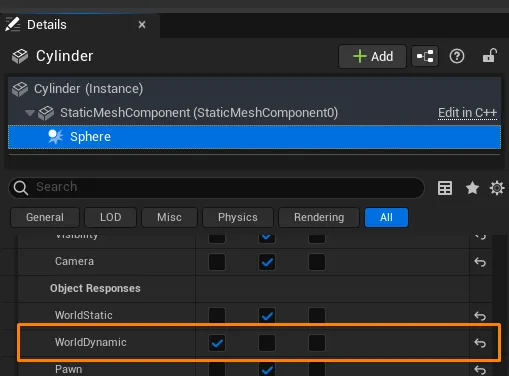Check Overlap checkbox for WorldDynamic

(267, 343)
